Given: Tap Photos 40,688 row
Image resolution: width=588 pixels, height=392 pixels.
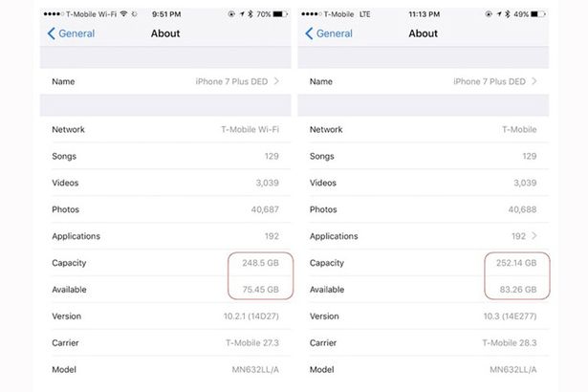Looking at the screenshot, I should (424, 209).
